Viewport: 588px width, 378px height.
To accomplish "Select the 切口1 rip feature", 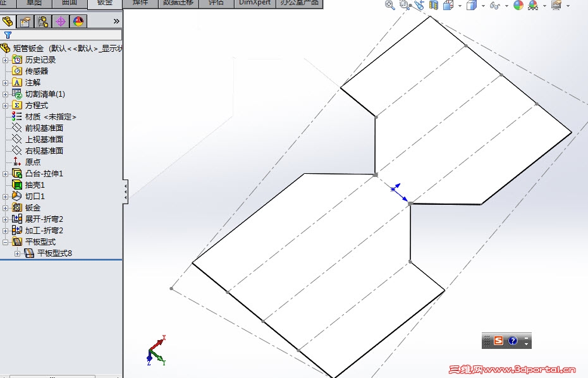I will [x=35, y=196].
